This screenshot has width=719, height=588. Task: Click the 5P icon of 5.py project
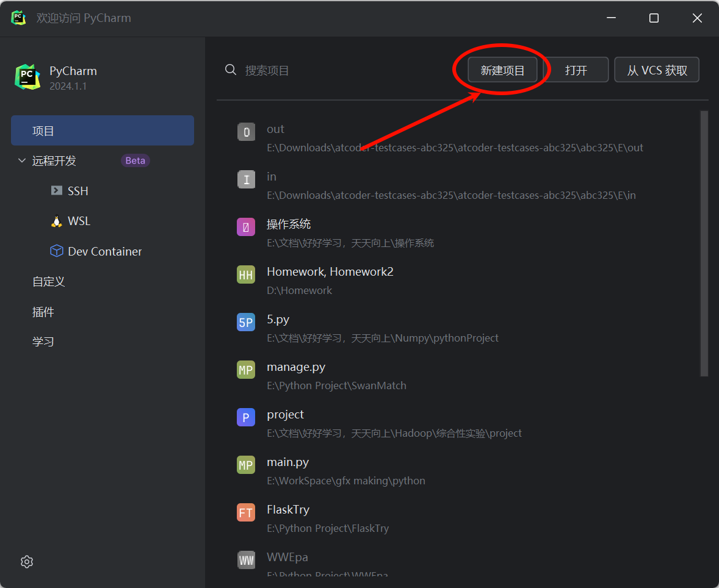click(x=246, y=322)
